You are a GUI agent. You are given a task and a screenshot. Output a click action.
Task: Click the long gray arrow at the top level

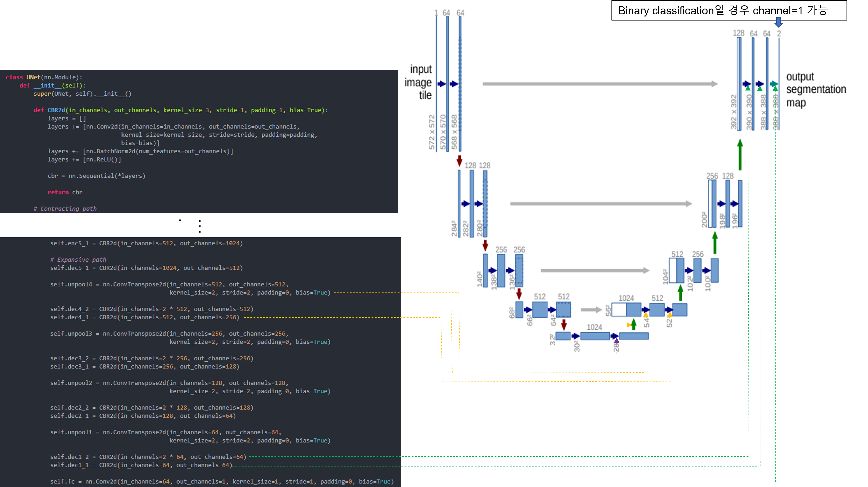pos(600,84)
